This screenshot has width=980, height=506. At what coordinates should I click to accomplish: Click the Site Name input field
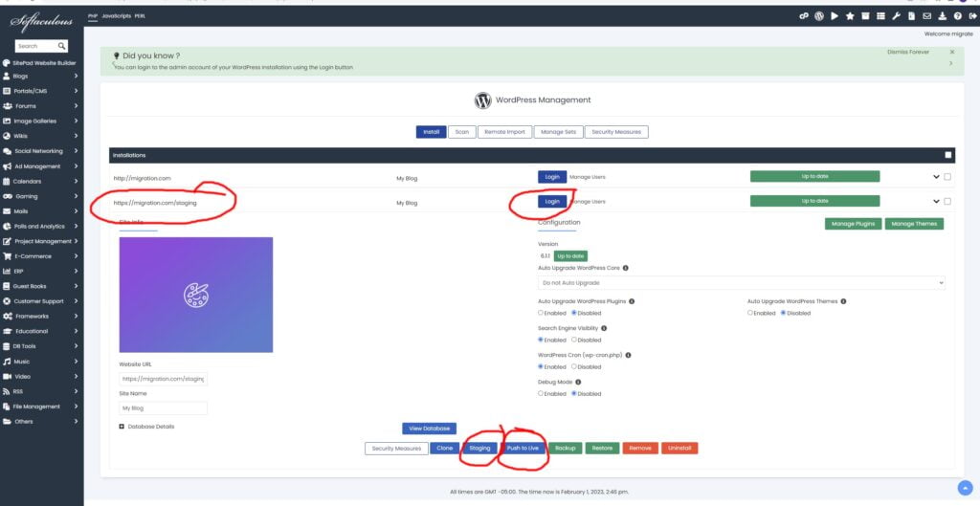(x=163, y=407)
